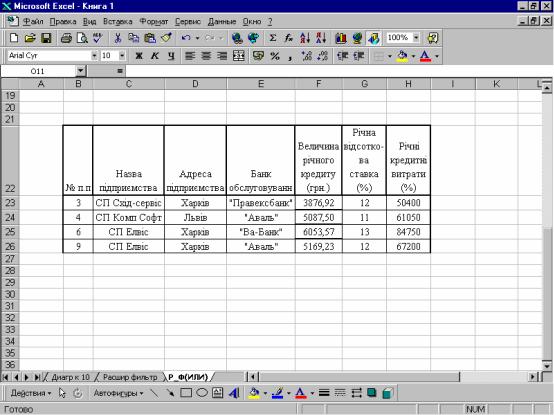Toggle the Drawing toolbar button
This screenshot has width=554, height=415.
tap(373, 38)
